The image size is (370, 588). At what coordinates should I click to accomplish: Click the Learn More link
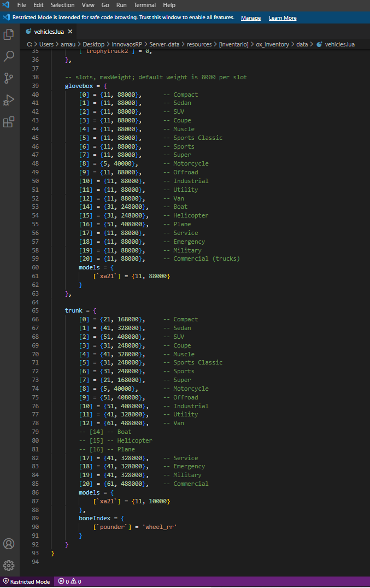coord(283,18)
